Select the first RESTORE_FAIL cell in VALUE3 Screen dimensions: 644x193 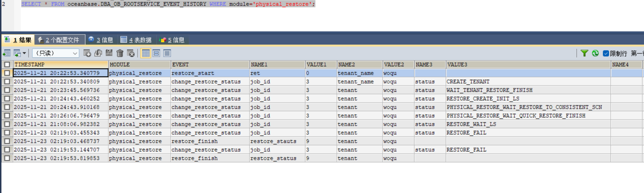[x=466, y=133]
